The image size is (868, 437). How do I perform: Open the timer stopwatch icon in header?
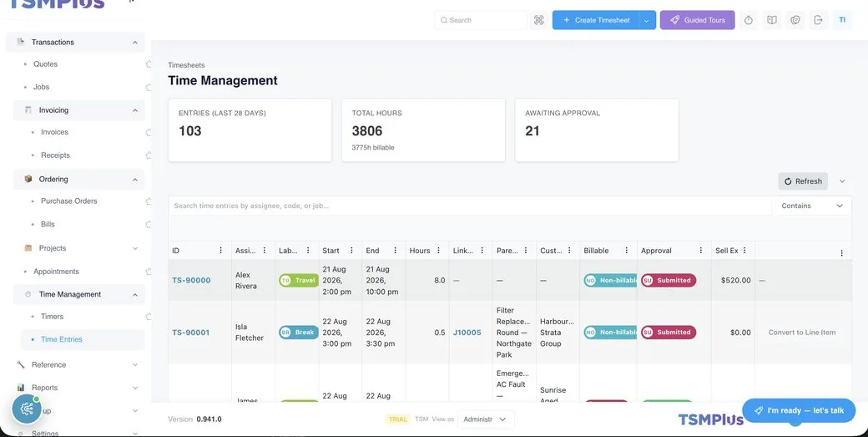749,20
